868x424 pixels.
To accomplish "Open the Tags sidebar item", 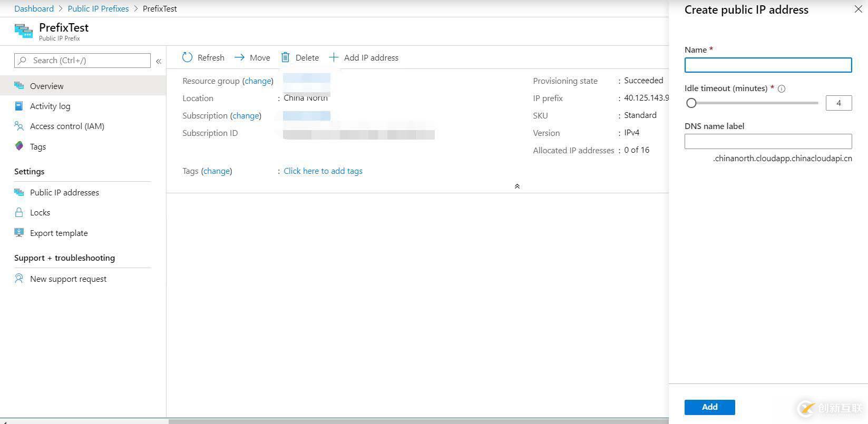I will tap(37, 147).
